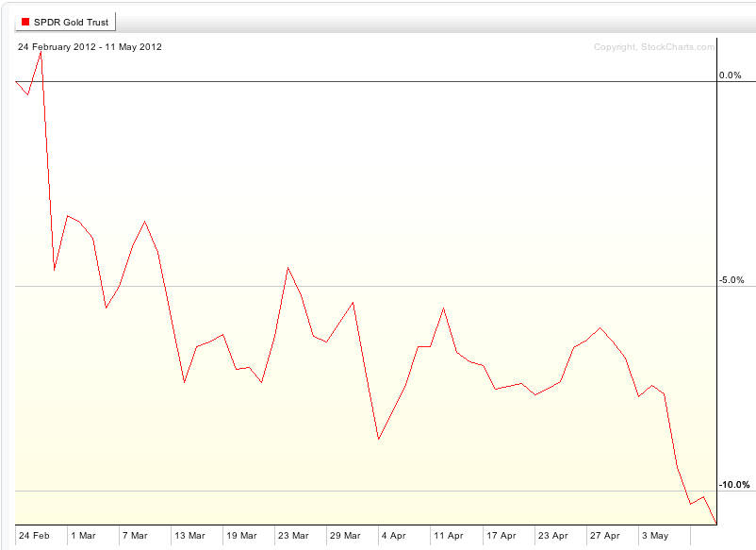Image resolution: width=756 pixels, height=550 pixels.
Task: Select the 23 Mar axis label
Action: [296, 533]
